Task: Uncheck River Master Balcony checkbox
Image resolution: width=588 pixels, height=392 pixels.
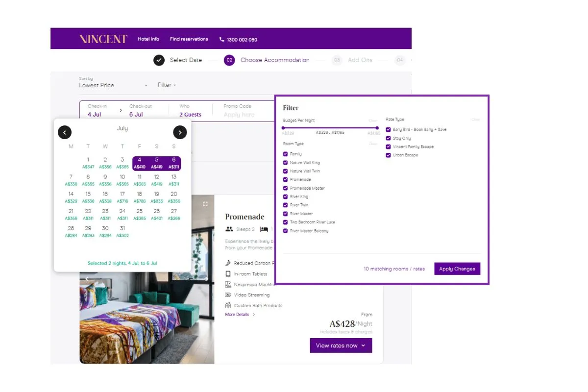Action: click(x=285, y=231)
